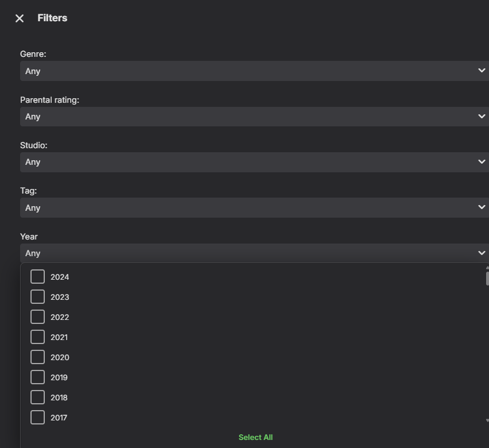The image size is (489, 448).
Task: Click the year list scrollbar thumb
Action: 487,279
